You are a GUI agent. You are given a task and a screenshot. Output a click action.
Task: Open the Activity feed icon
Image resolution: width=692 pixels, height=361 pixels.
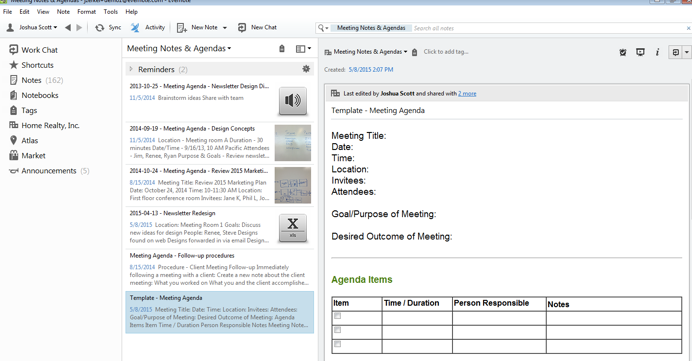point(135,27)
